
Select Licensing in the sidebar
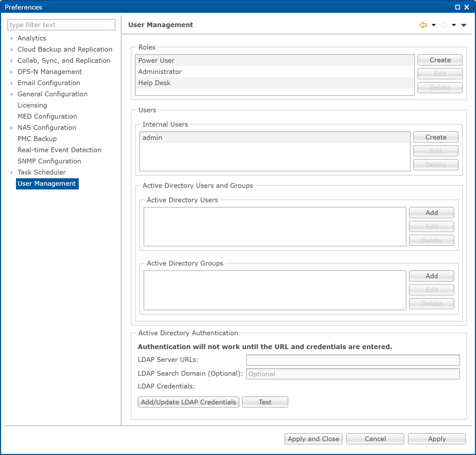[32, 105]
